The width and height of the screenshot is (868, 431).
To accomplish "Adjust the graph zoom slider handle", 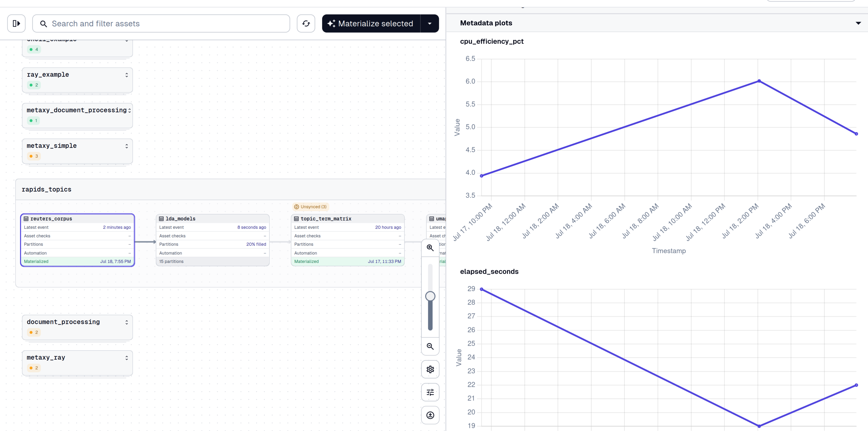I will [430, 296].
